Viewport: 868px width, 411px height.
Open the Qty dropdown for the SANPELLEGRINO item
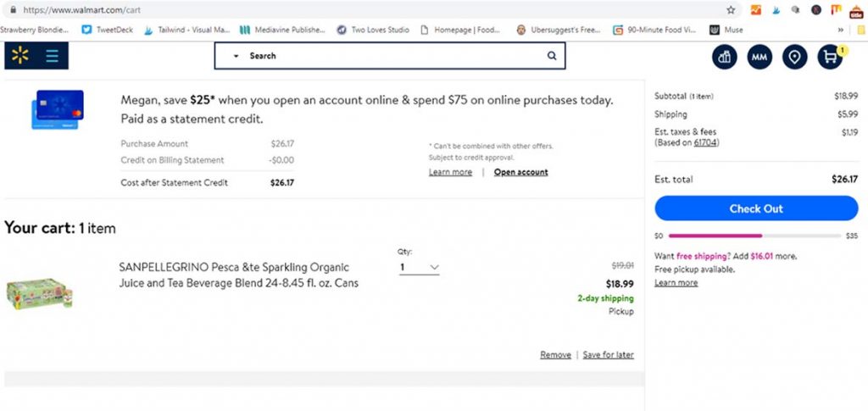(x=419, y=268)
